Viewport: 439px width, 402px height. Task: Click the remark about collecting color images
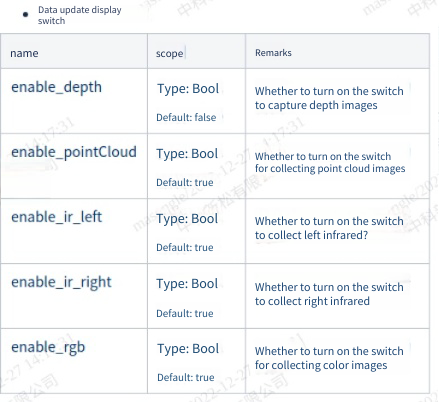point(329,359)
